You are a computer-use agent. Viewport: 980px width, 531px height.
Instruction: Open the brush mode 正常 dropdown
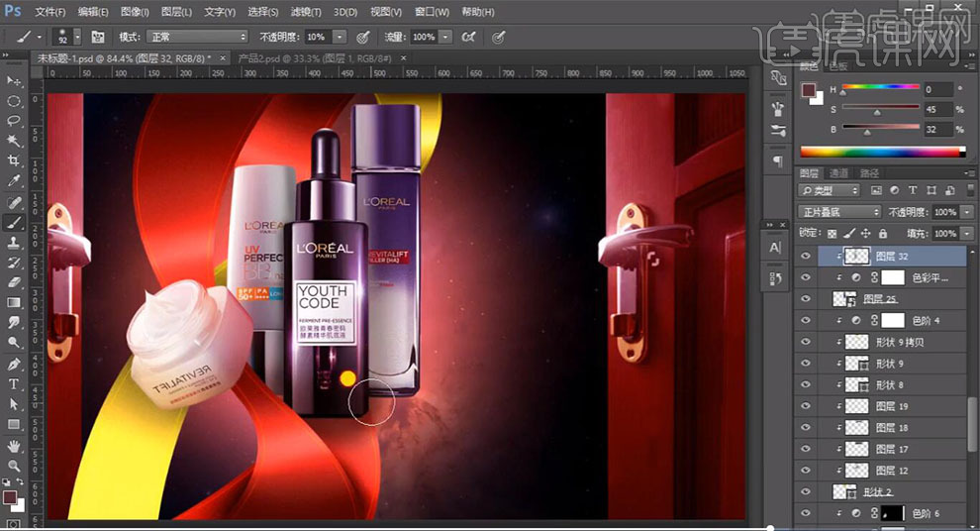click(x=198, y=37)
